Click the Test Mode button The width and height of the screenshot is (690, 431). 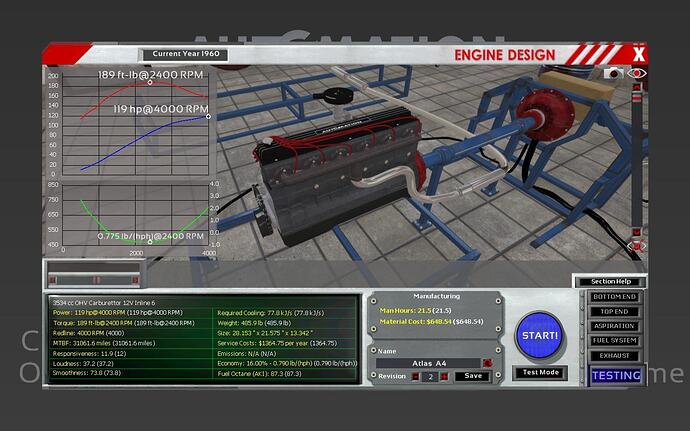point(538,373)
